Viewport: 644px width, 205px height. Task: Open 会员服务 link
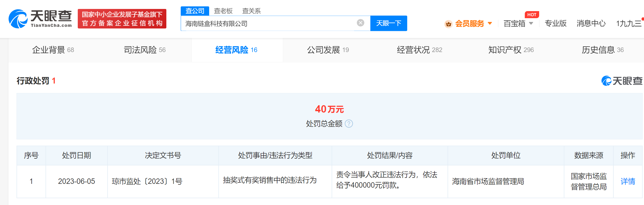click(x=470, y=24)
